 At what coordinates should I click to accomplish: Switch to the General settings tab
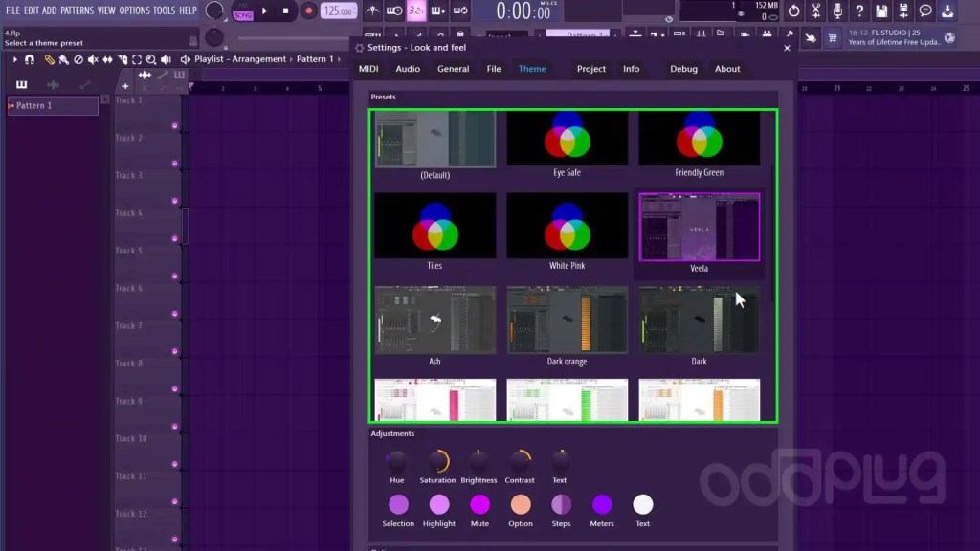click(453, 69)
